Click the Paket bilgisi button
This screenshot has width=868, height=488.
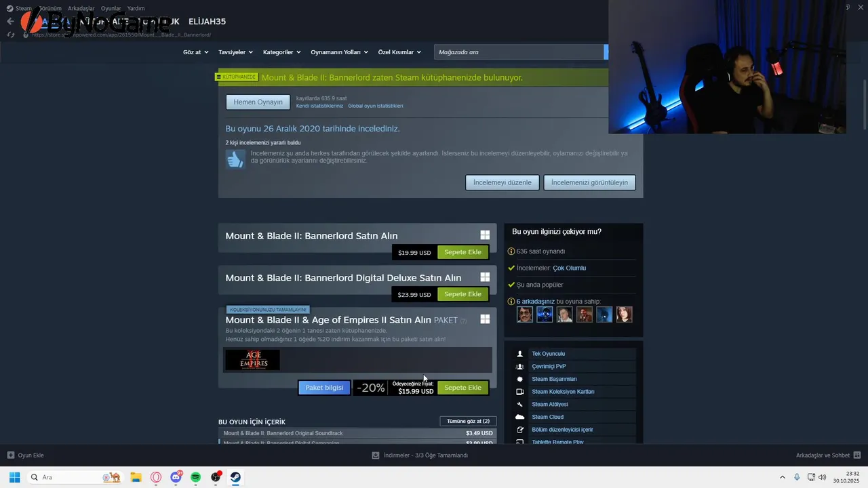[324, 388]
